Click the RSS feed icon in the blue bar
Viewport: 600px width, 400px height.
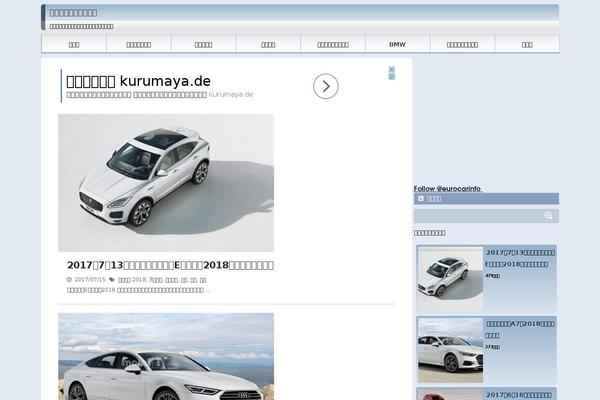pos(421,198)
